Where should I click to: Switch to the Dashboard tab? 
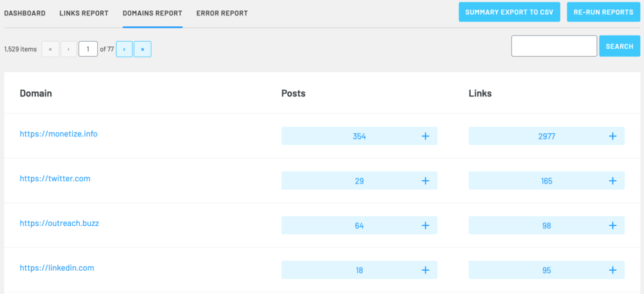(24, 13)
